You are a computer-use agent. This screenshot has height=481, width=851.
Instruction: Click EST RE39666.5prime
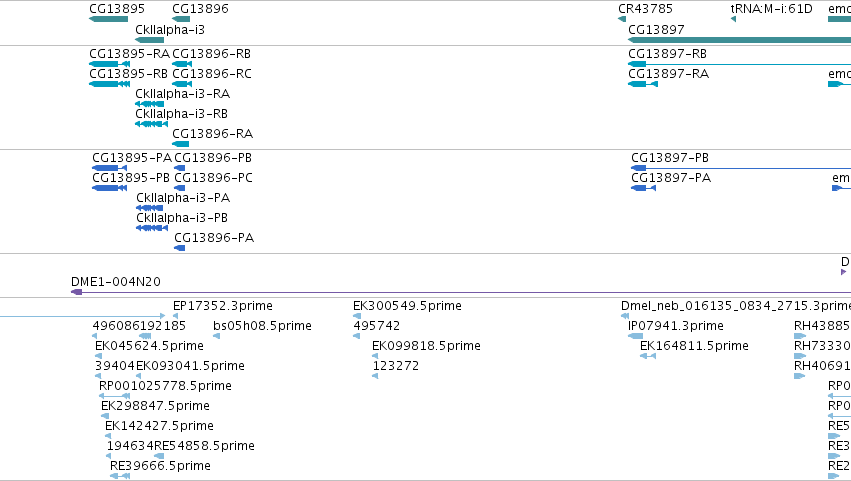160,467
